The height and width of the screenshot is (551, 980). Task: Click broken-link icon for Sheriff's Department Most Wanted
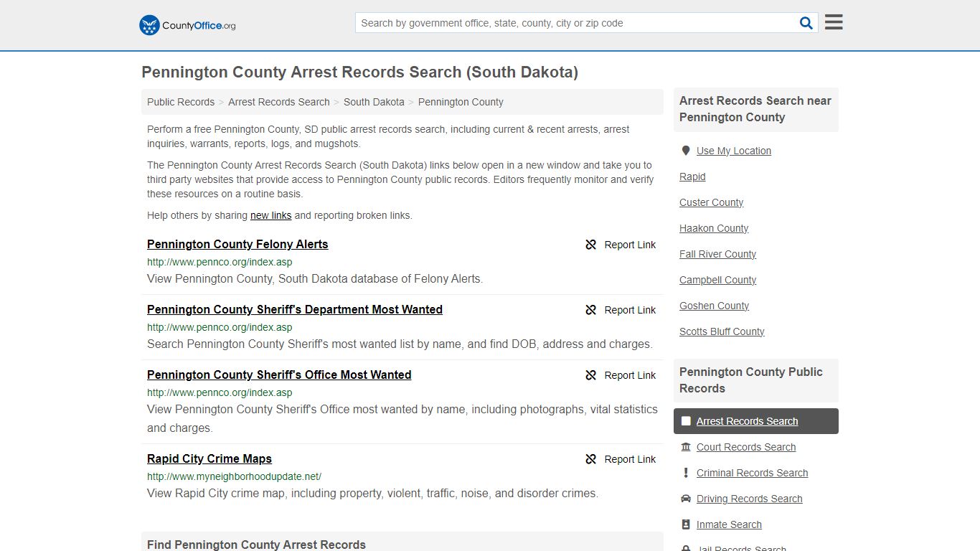(x=591, y=310)
